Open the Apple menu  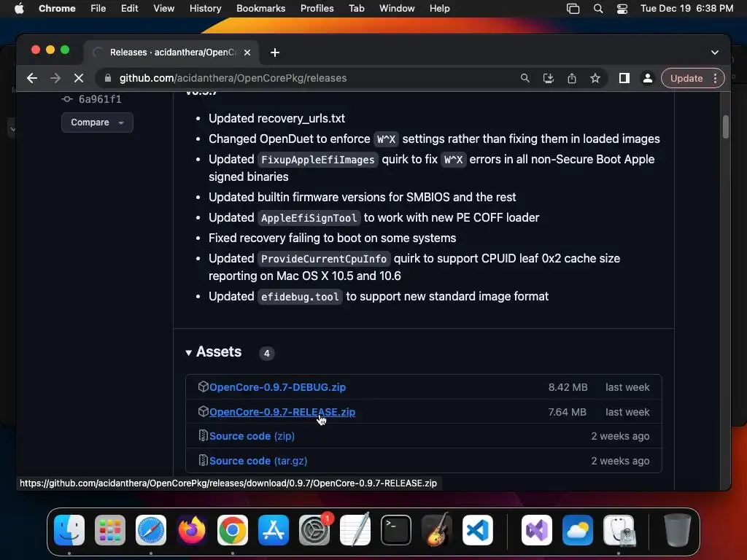tap(19, 9)
